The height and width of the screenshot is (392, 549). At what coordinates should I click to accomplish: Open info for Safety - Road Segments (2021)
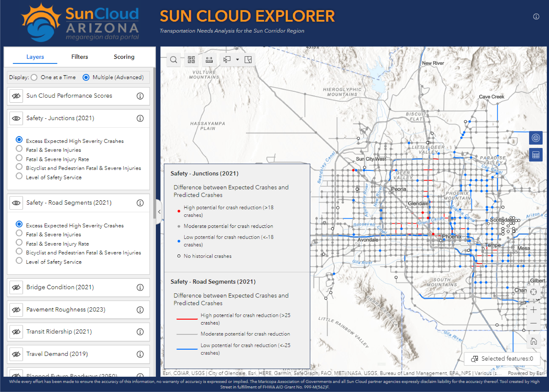140,203
